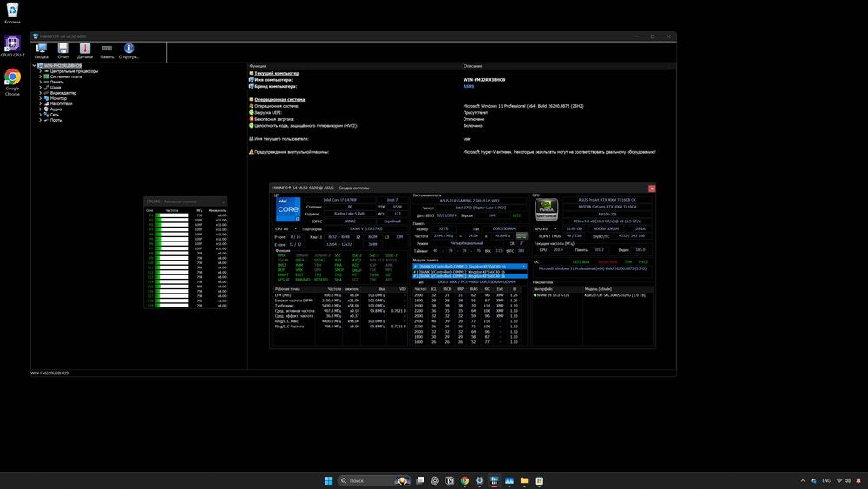868x489 pixels.
Task: Expand the Системная плата tree node
Action: pyautogui.click(x=41, y=76)
